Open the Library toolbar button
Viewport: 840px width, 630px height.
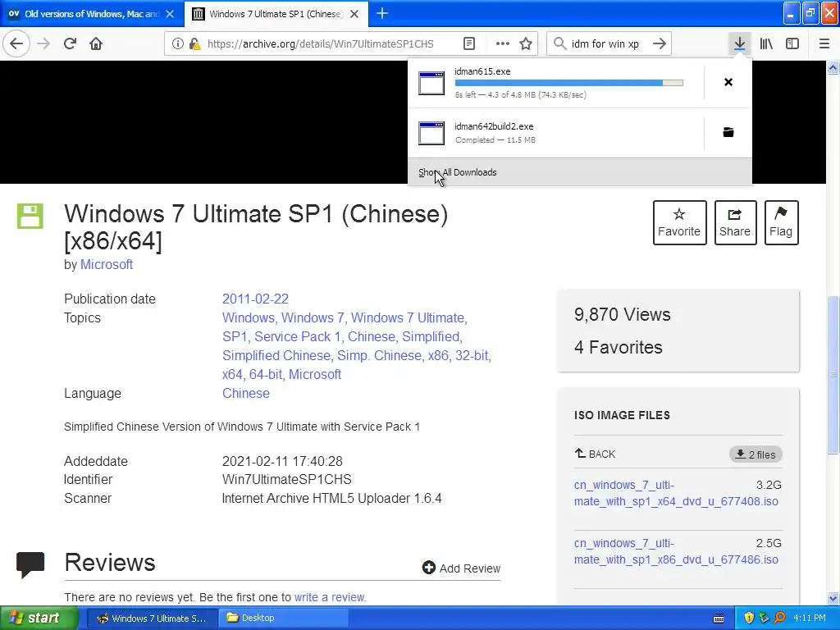766,43
